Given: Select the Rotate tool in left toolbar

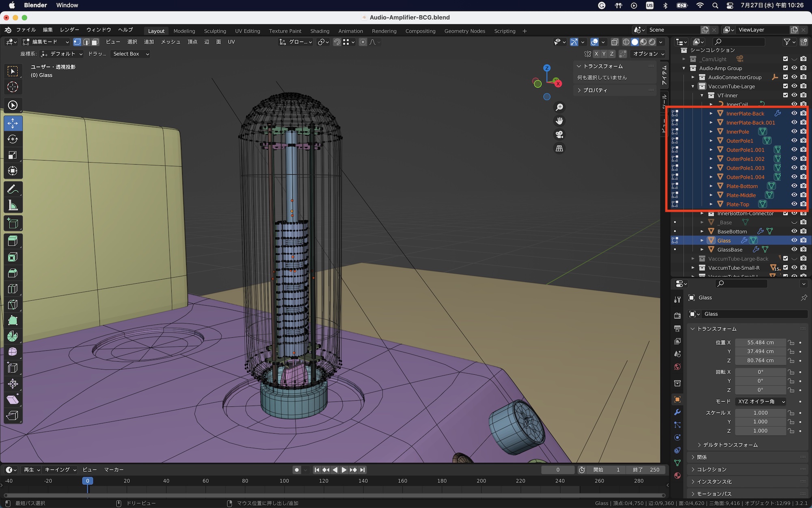Looking at the screenshot, I should (13, 139).
